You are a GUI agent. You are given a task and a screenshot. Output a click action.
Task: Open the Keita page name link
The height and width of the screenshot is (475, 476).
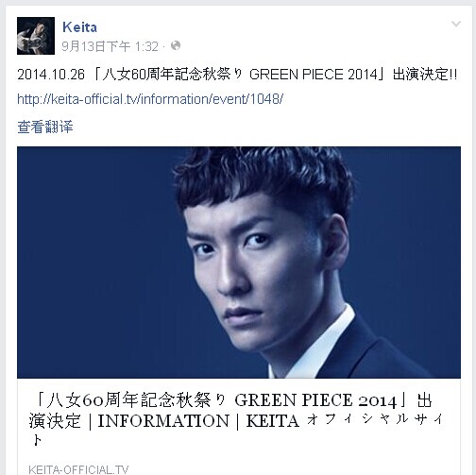coord(79,27)
